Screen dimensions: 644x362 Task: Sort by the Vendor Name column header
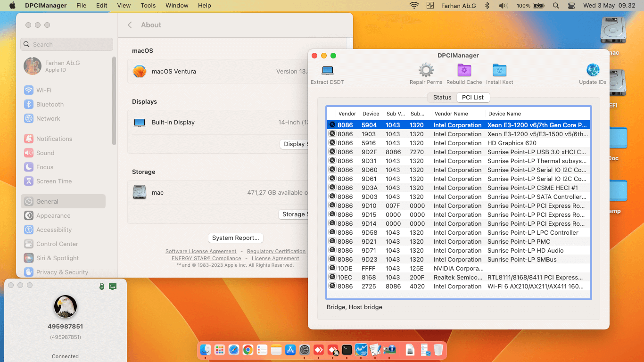[451, 114]
